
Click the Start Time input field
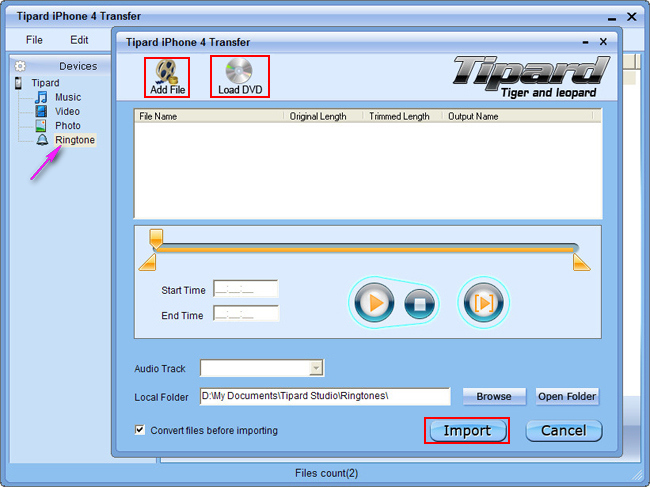pyautogui.click(x=246, y=289)
